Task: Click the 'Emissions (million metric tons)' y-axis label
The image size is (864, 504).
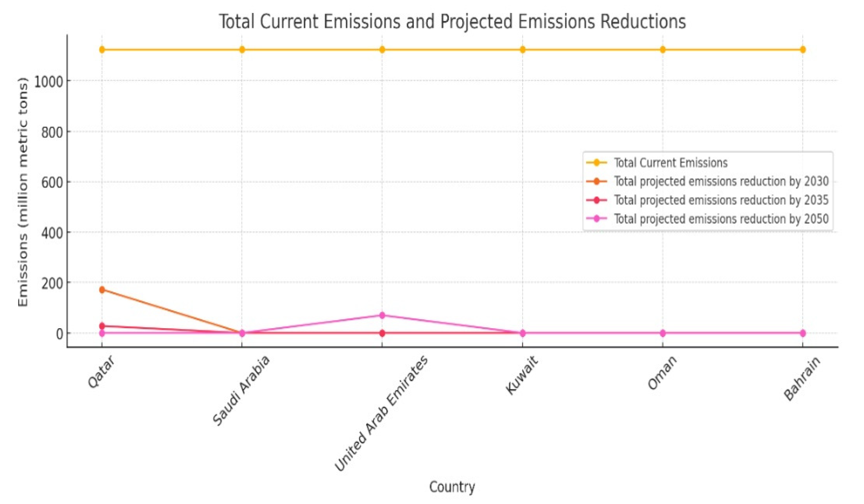Action: (x=23, y=192)
